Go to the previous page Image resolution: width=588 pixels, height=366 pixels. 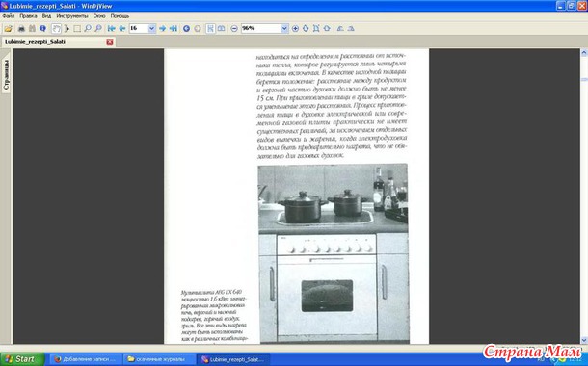pos(122,28)
